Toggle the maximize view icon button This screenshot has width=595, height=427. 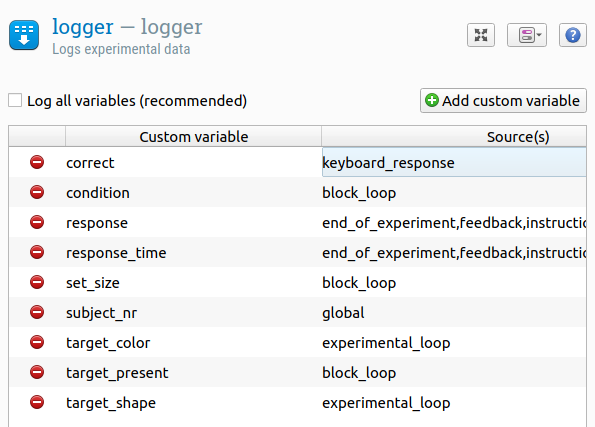coord(481,35)
